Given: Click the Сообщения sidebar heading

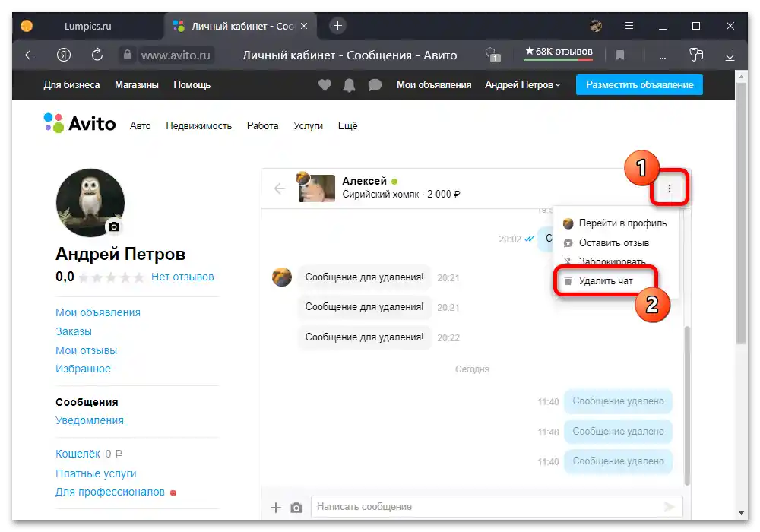Looking at the screenshot, I should click(x=87, y=402).
